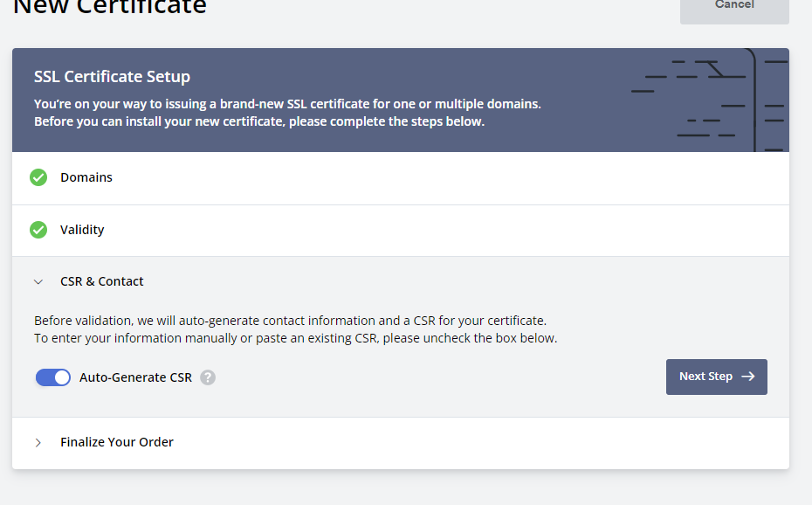Image resolution: width=812 pixels, height=505 pixels.
Task: Cancel the new certificate
Action: [x=734, y=7]
